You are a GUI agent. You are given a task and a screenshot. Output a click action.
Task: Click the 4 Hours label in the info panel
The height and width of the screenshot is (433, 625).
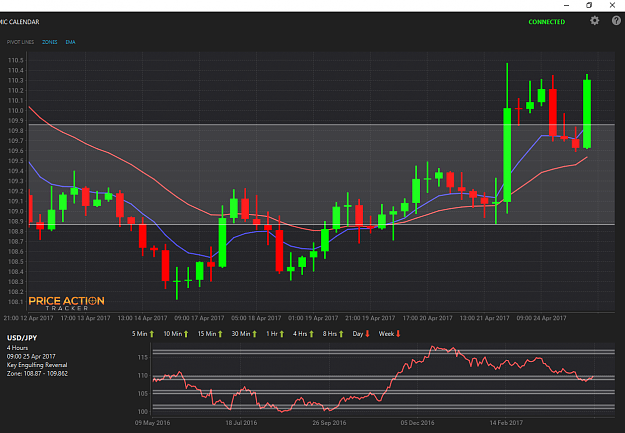coord(17,348)
